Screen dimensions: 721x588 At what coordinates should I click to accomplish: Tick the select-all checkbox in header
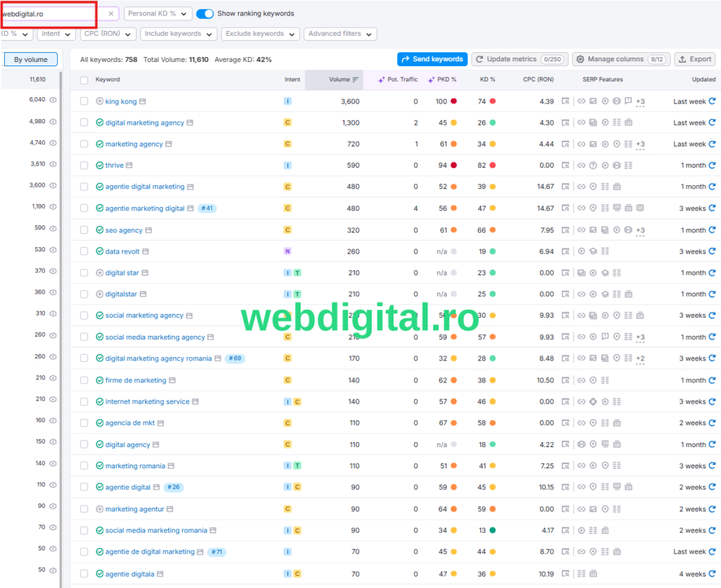point(84,80)
